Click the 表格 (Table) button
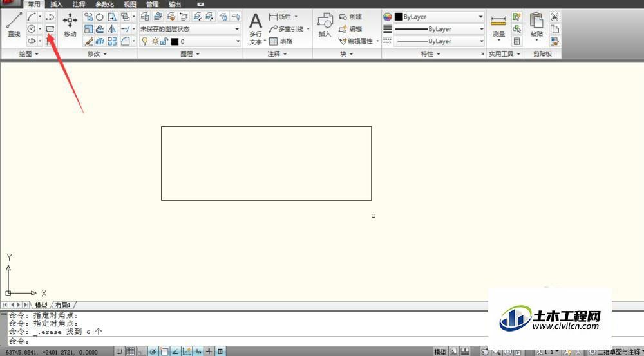The height and width of the screenshot is (356, 644). point(281,41)
